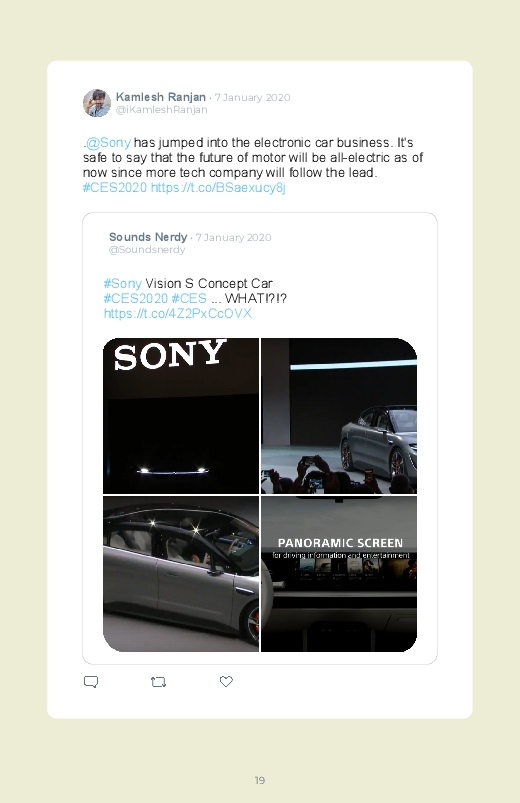This screenshot has height=803, width=520.
Task: Open Kamlesh Ranjan's profile avatar
Action: [97, 103]
